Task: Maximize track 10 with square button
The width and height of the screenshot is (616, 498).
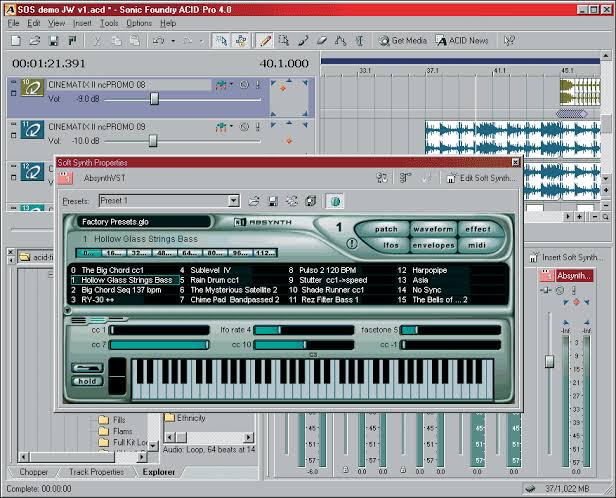Action: pos(13,93)
